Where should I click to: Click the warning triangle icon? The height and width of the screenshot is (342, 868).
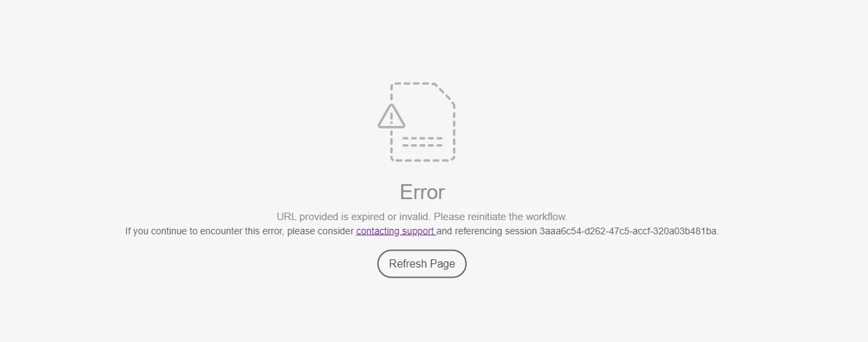tap(392, 116)
